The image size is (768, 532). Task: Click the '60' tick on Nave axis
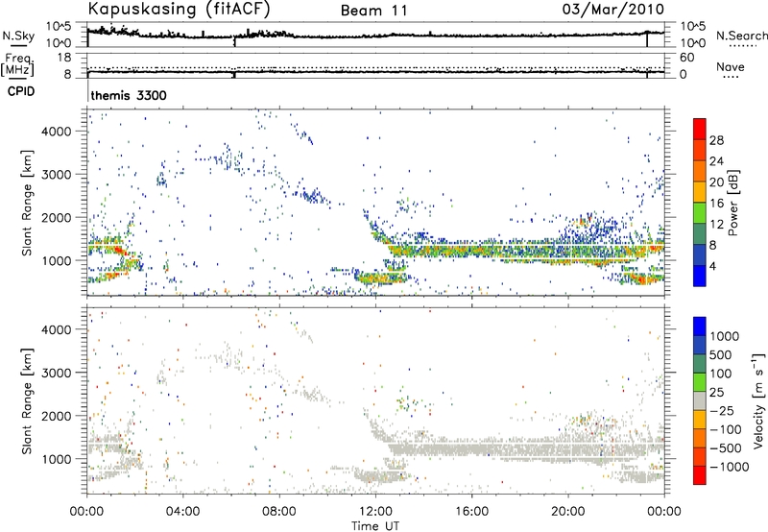pos(686,58)
